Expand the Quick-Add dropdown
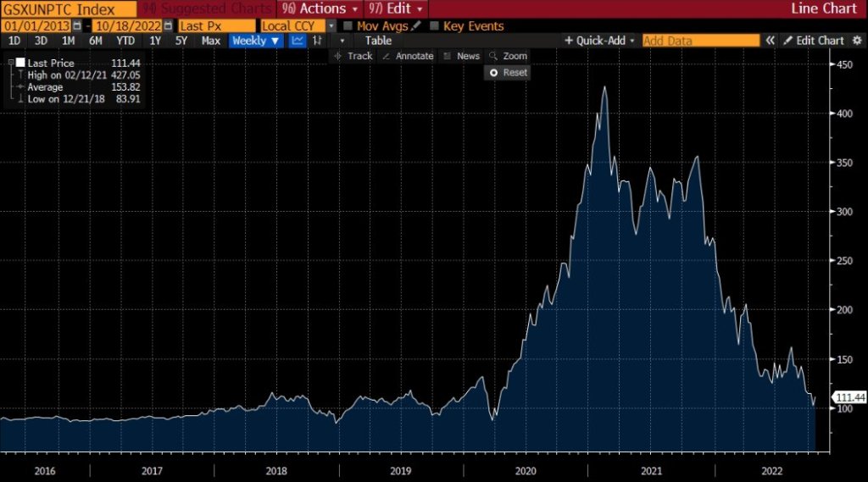This screenshot has width=868, height=482. pos(600,41)
